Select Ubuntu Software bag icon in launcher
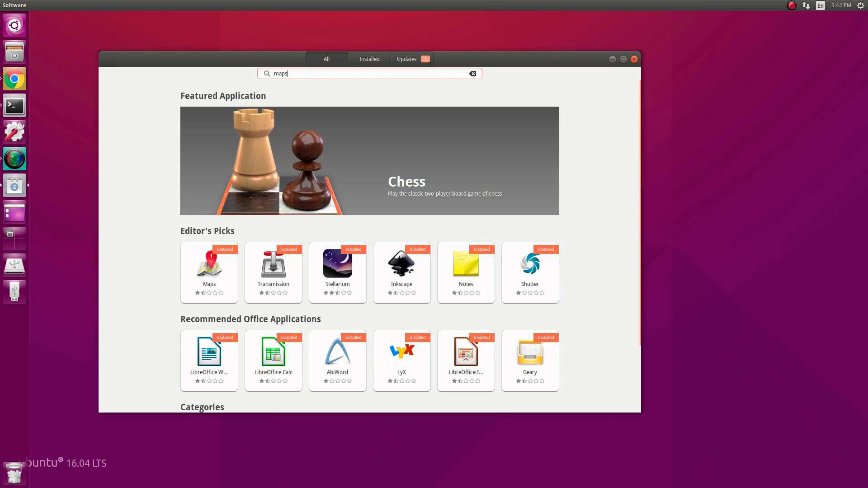This screenshot has height=488, width=868. [14, 185]
